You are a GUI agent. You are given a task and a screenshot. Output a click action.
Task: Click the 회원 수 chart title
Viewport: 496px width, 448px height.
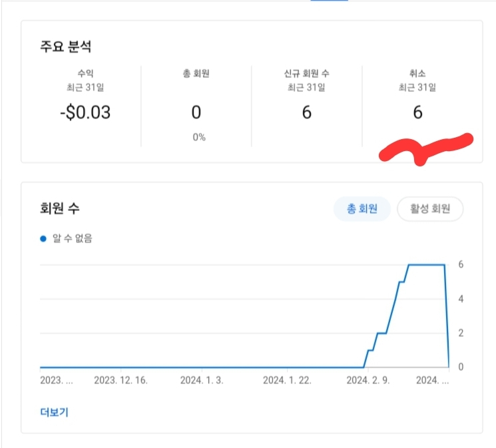(61, 209)
